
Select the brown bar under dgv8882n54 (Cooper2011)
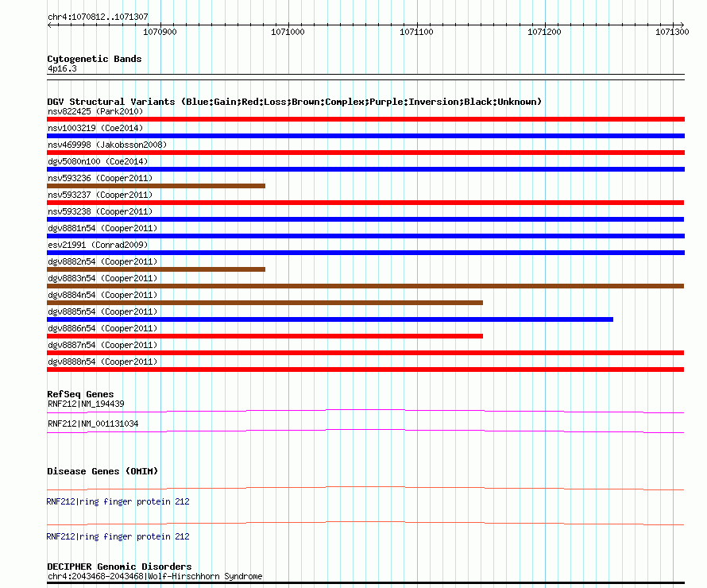tap(156, 269)
